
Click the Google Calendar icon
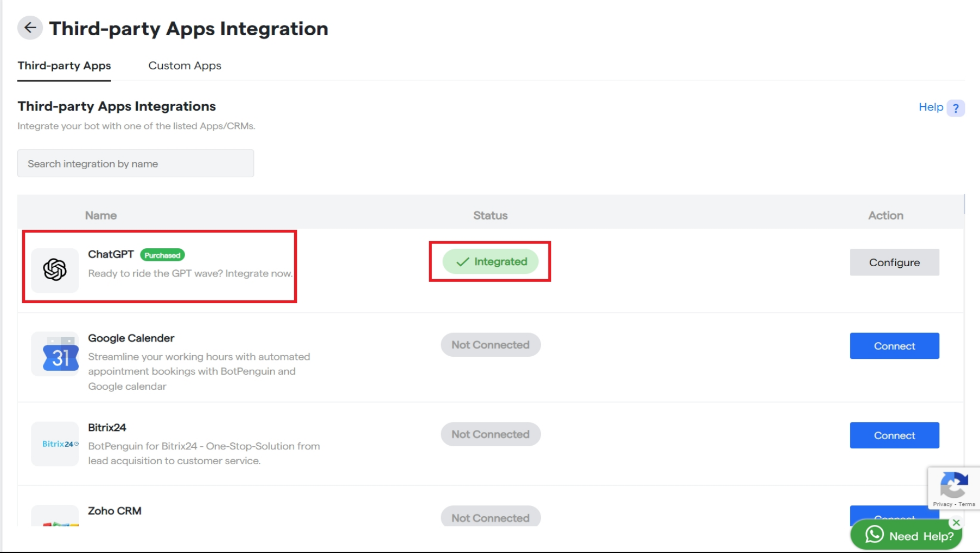[55, 354]
